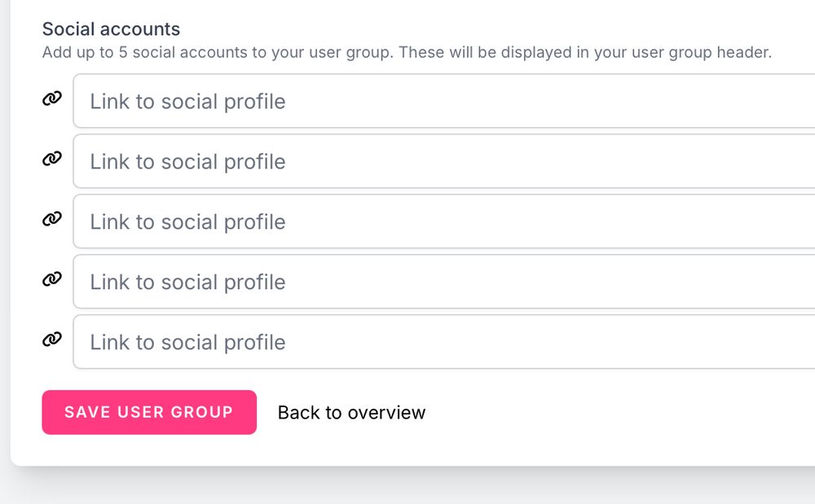Focus the fourth Link to social profile field

pyautogui.click(x=444, y=282)
